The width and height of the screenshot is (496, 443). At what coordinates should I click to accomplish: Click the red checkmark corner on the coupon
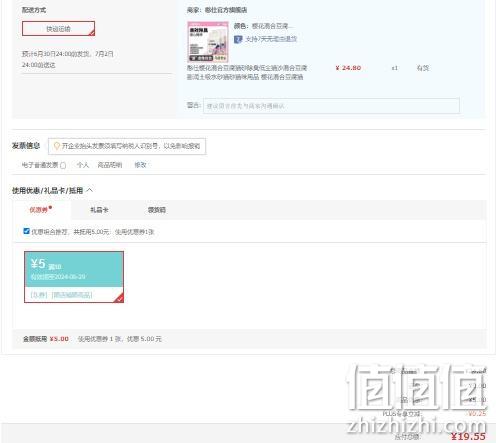(x=119, y=298)
